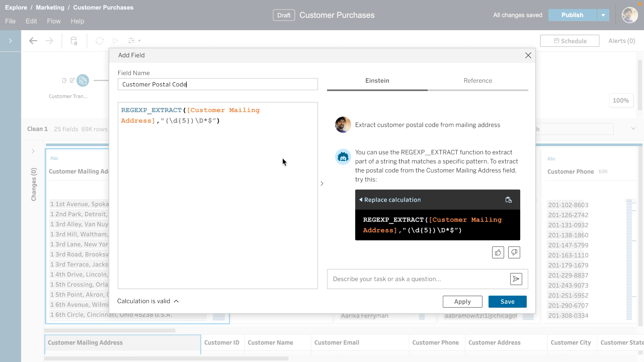Click the thumbs up feedback icon

(x=498, y=252)
